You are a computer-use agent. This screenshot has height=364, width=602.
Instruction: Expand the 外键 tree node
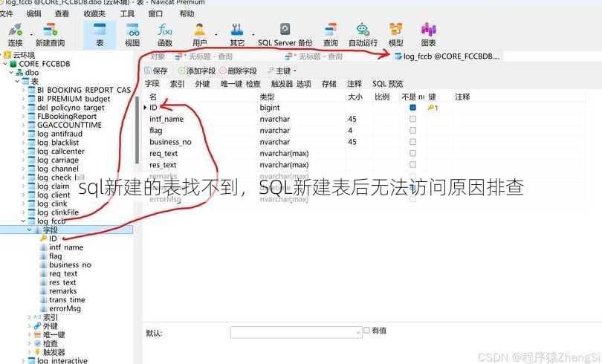tap(29, 326)
